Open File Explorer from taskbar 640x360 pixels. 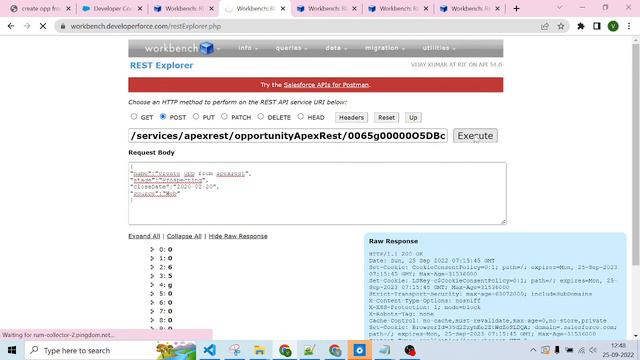point(259,350)
